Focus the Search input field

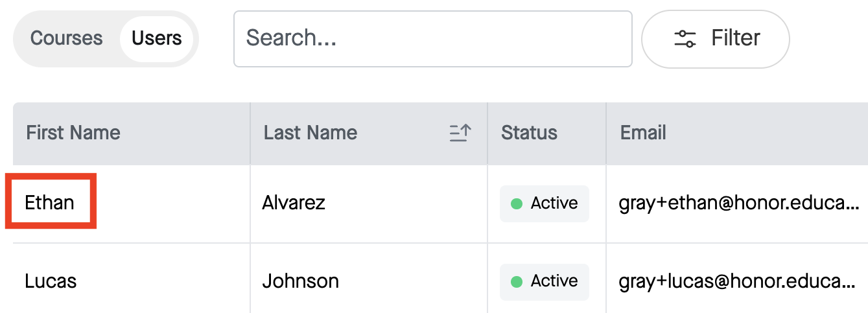(x=433, y=39)
